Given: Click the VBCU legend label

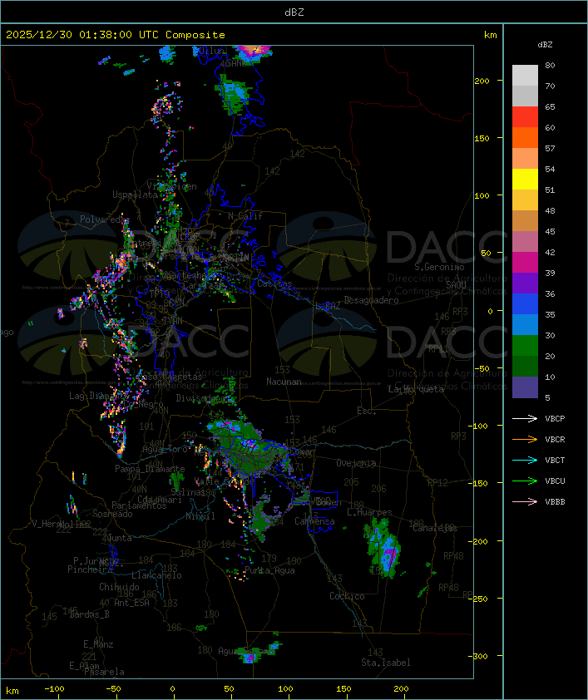Looking at the screenshot, I should tap(555, 481).
